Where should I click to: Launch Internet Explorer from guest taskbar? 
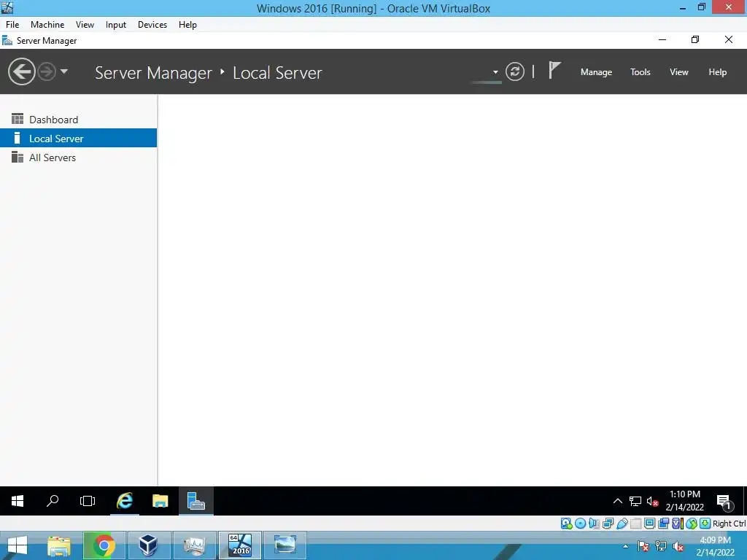(x=125, y=501)
